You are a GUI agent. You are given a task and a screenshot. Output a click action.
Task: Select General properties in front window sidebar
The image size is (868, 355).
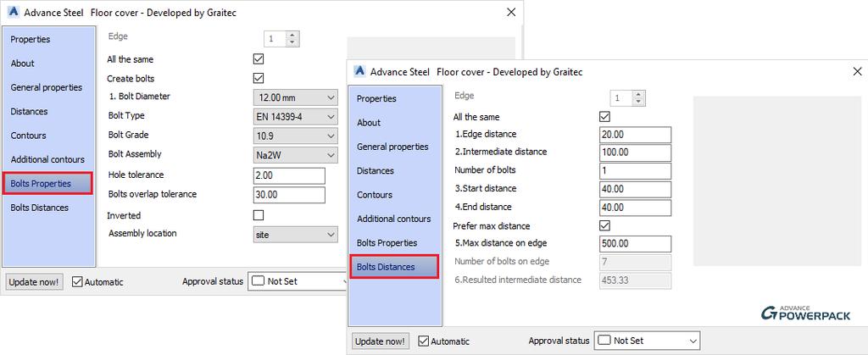click(394, 147)
